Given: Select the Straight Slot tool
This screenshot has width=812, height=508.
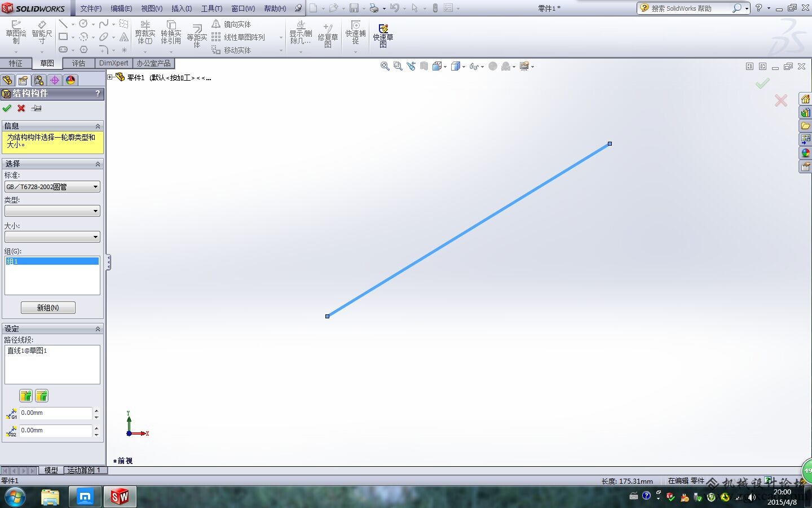Looking at the screenshot, I should pyautogui.click(x=63, y=50).
